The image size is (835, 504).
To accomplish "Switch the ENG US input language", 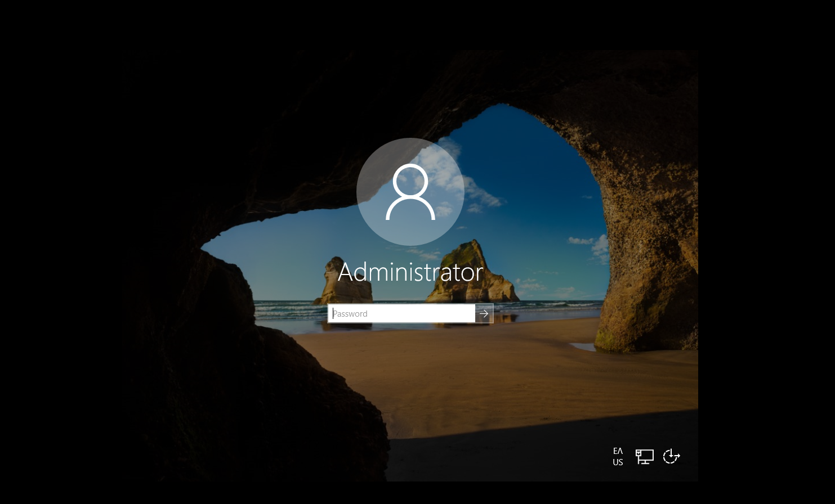I will (618, 456).
